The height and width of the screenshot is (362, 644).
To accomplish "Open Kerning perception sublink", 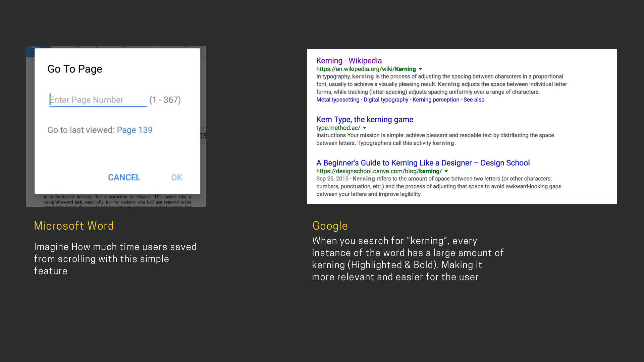I will click(x=436, y=100).
